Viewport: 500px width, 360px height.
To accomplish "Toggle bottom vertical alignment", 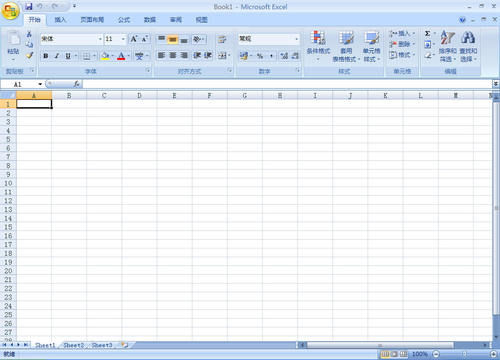I will 184,39.
